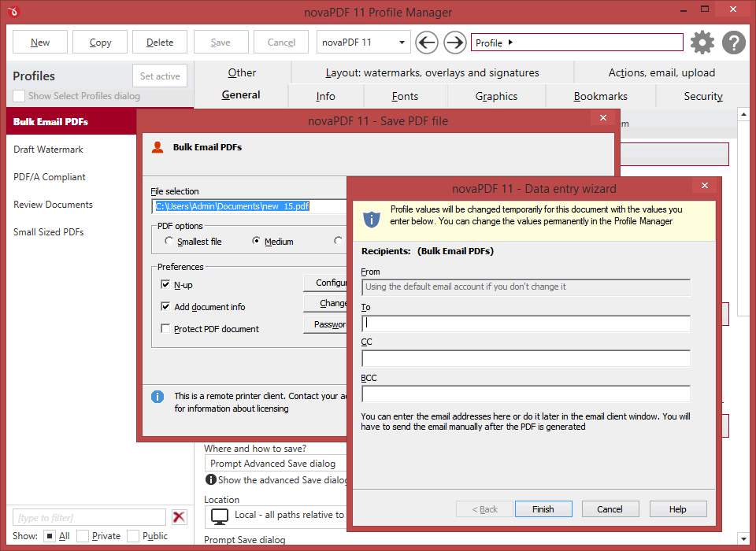Screen dimensions: 756x551
Task: Open the Location local paths dropdown
Action: pyautogui.click(x=276, y=517)
